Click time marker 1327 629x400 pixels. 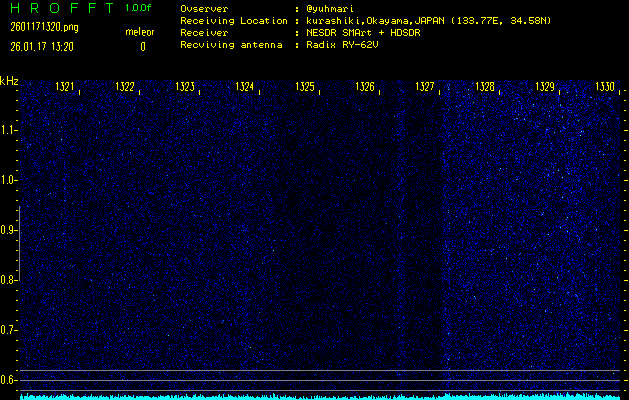coord(425,86)
